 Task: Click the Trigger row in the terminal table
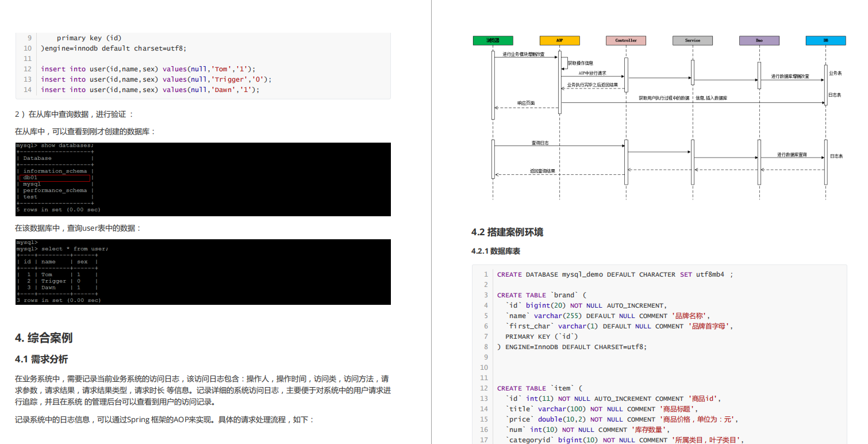pos(57,281)
